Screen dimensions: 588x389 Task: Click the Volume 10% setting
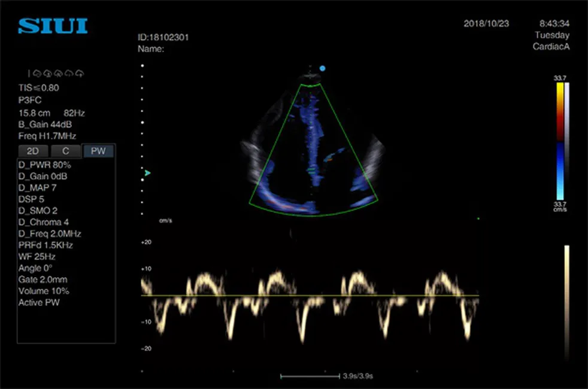(44, 291)
